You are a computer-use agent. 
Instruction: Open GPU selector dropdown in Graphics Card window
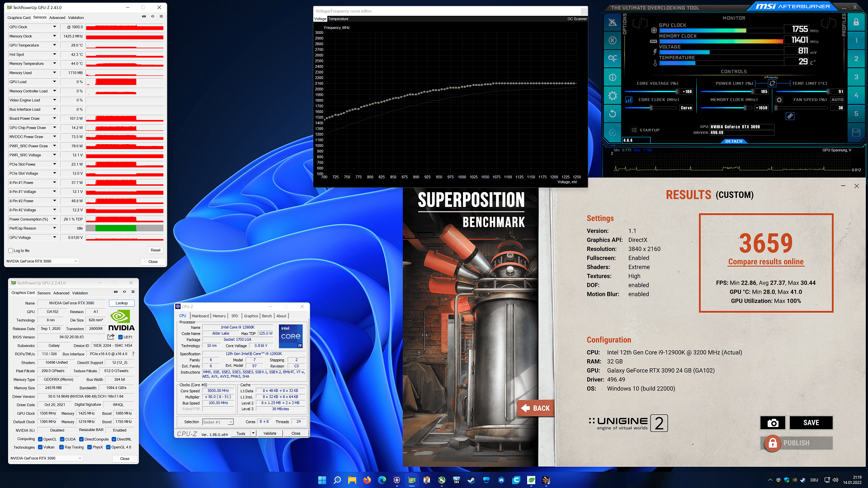46,458
